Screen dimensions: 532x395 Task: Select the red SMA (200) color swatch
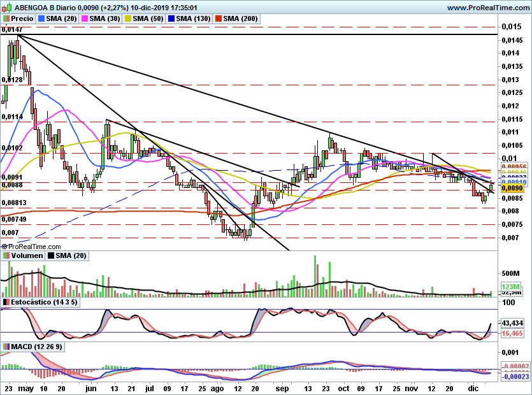click(219, 18)
